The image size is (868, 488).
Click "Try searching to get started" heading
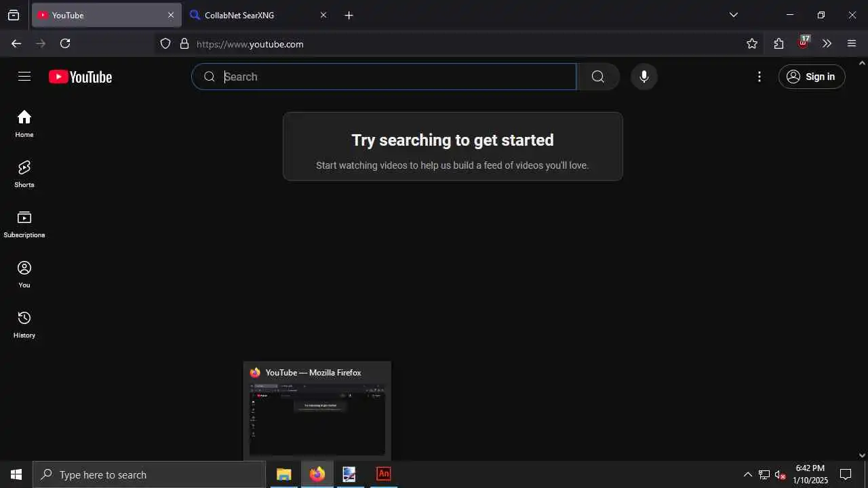[452, 140]
